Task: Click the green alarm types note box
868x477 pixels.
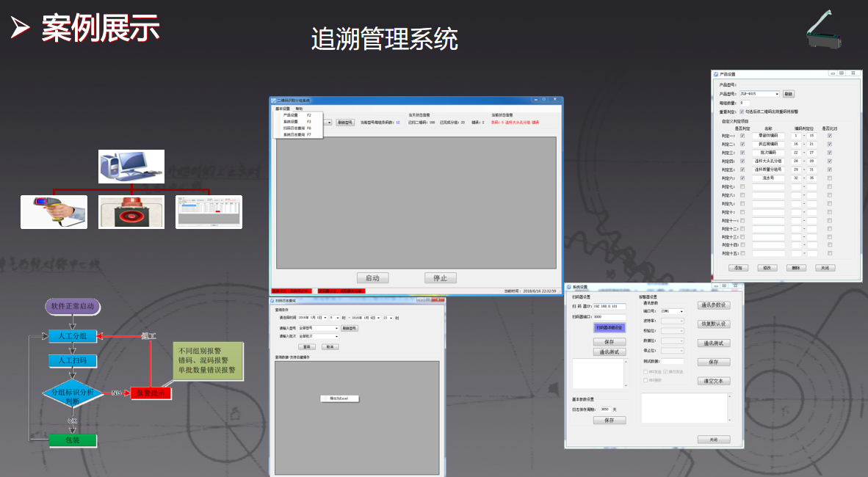Action: (208, 361)
